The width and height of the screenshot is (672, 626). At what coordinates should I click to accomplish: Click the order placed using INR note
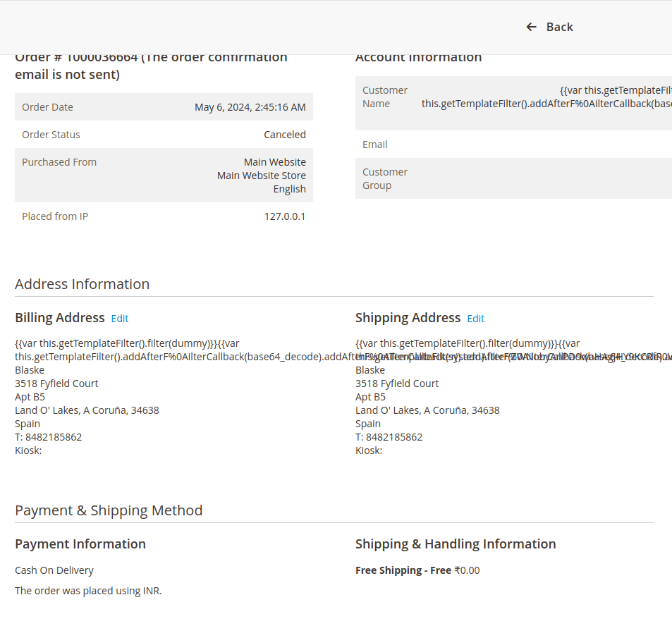(88, 591)
